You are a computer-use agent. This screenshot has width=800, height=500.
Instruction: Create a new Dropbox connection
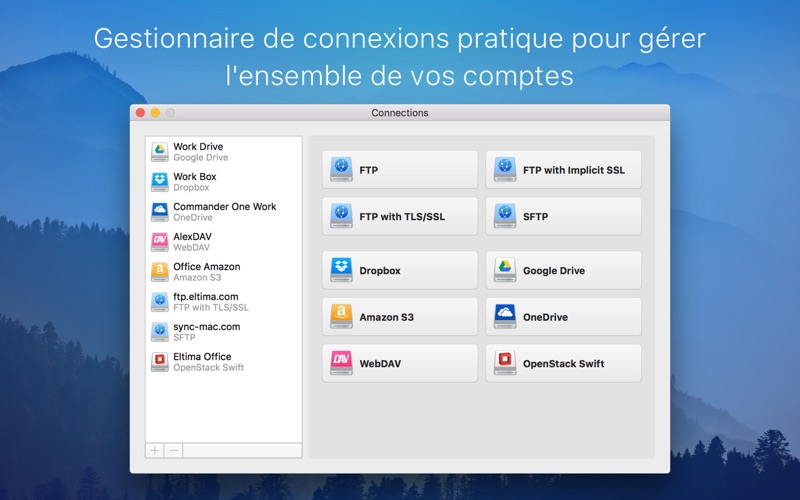click(x=400, y=270)
